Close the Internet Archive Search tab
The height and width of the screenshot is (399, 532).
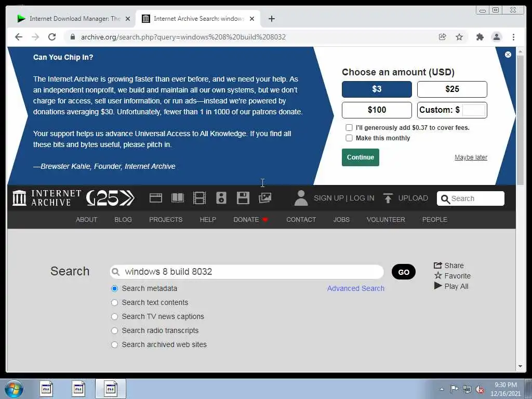coord(252,19)
